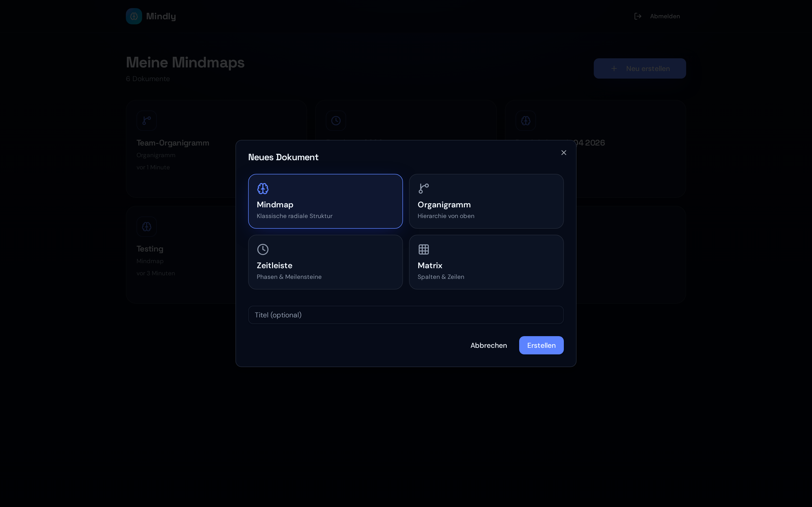
Task: Choose the Zeitleiste document type
Action: coord(325,262)
